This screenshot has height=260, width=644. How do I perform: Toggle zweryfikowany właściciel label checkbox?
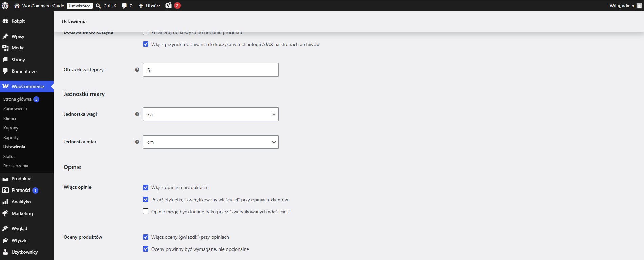click(x=146, y=199)
